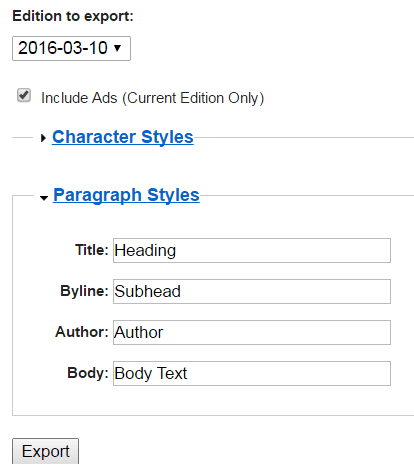Click the Export button
This screenshot has width=414, height=464.
[45, 451]
